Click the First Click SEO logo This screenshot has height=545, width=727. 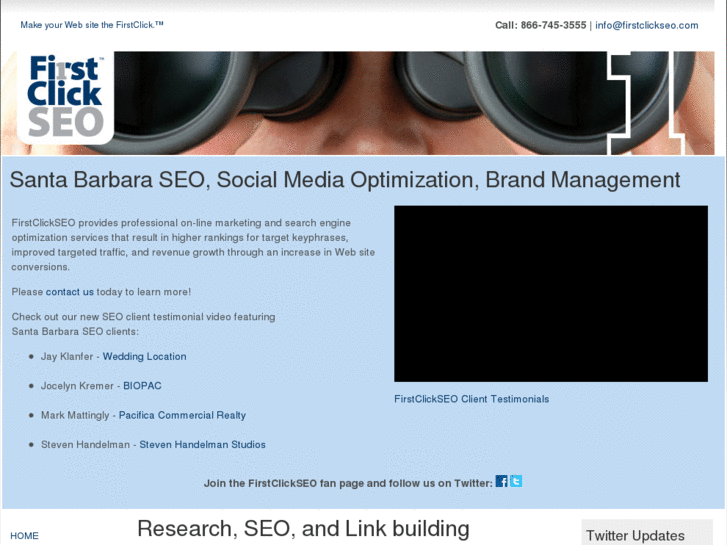65,96
